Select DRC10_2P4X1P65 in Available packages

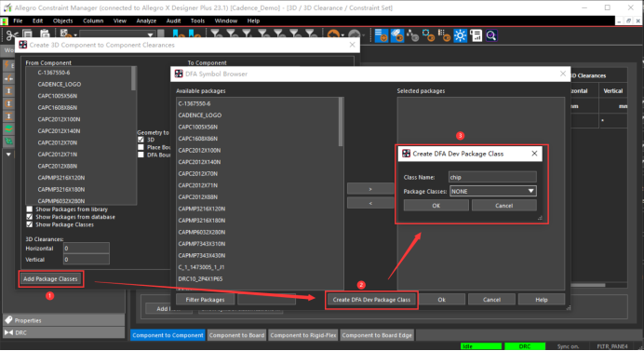[200, 278]
